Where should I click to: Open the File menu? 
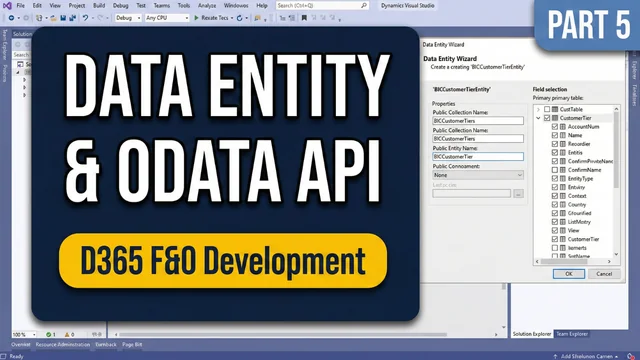(x=20, y=6)
